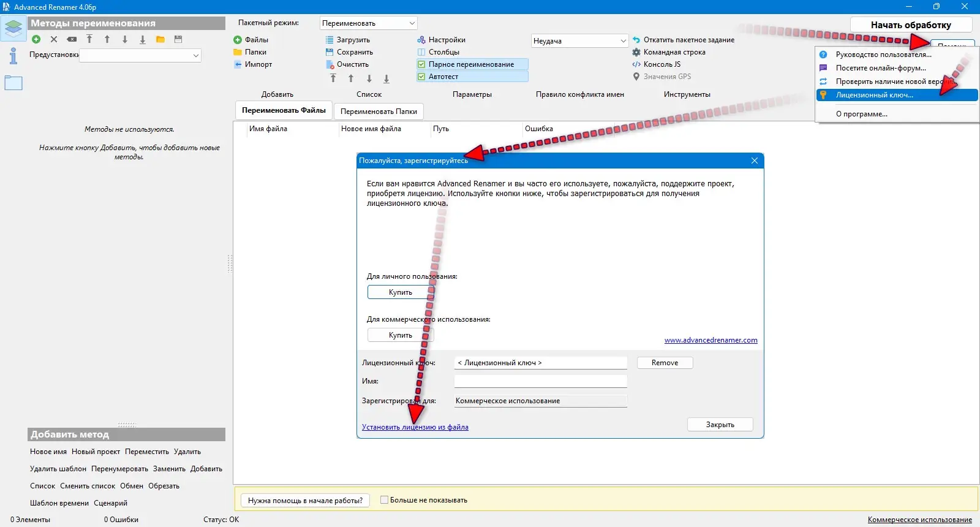This screenshot has height=527, width=980.
Task: Open the folder panel icon in the left sidebar
Action: click(13, 83)
